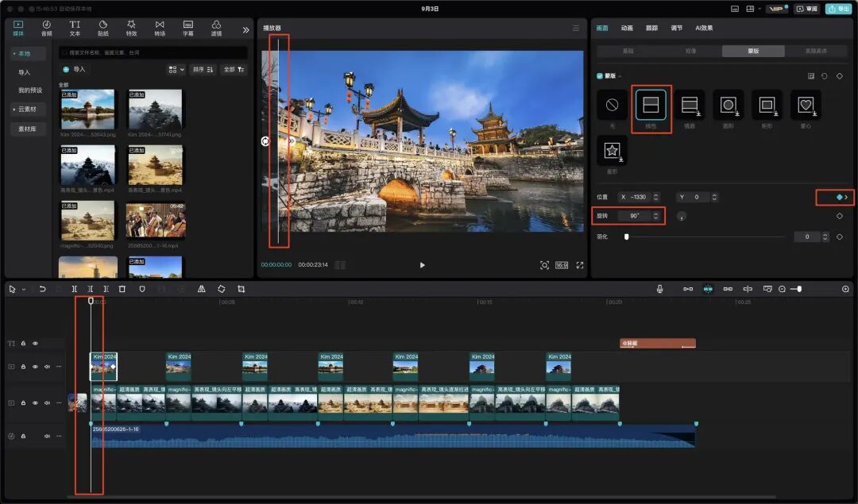
Task: Switch to the AI效果 tab
Action: coord(704,28)
